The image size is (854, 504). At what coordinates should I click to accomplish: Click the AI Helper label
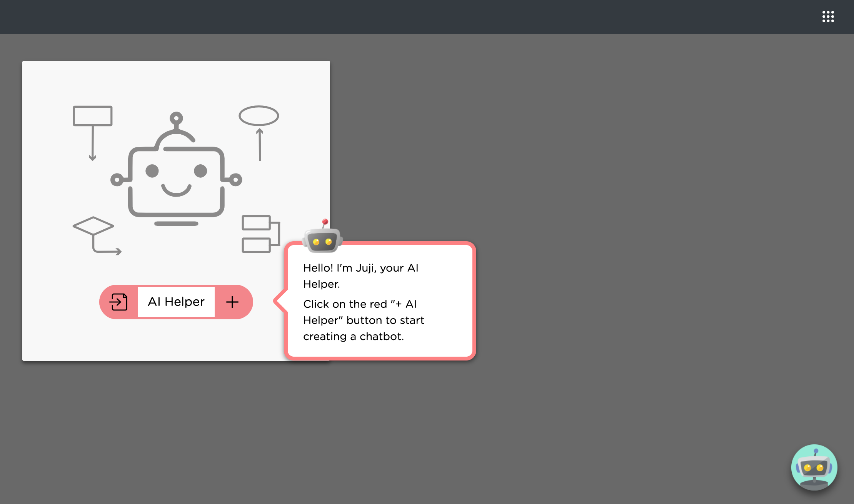click(x=176, y=302)
